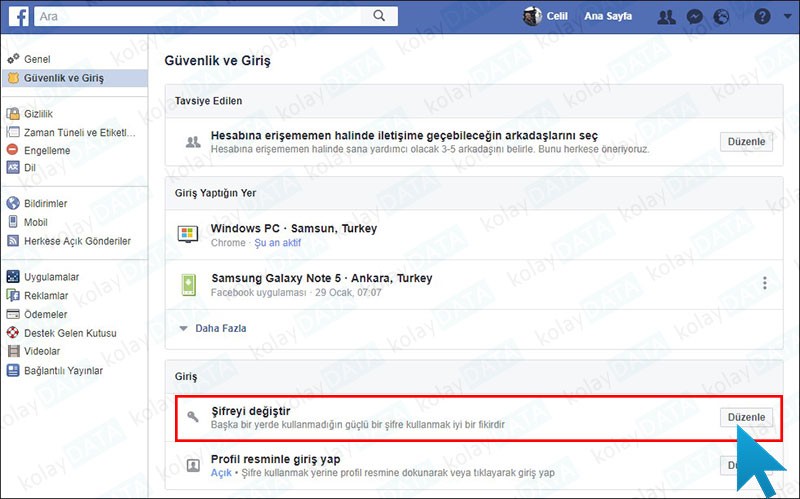Click Celil's profile picture
The width and height of the screenshot is (800, 499).
[532, 16]
